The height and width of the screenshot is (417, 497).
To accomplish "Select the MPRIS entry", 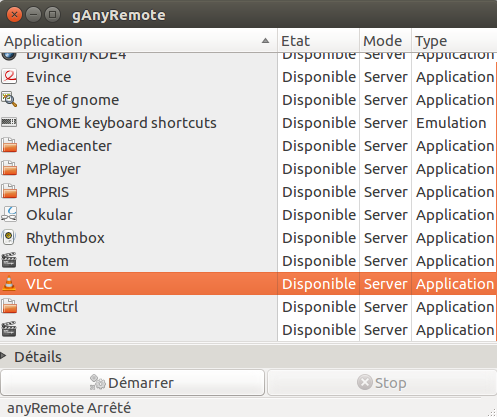I will pyautogui.click(x=48, y=192).
